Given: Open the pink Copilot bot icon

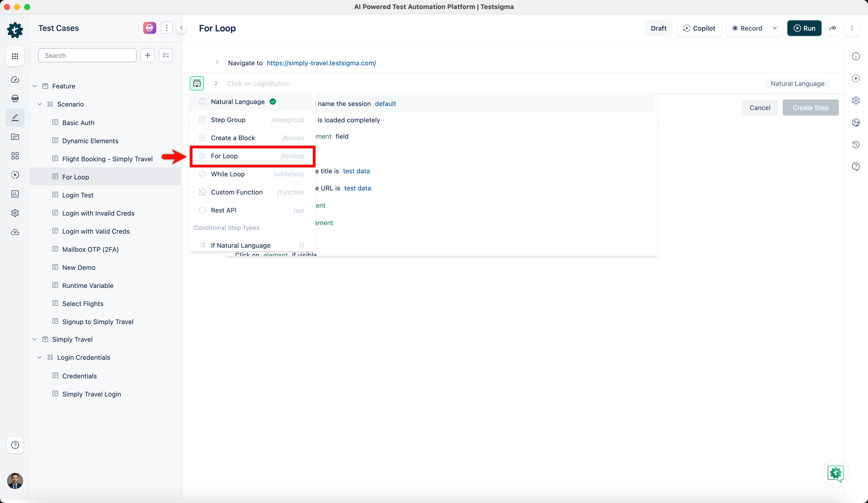Looking at the screenshot, I should pos(149,28).
